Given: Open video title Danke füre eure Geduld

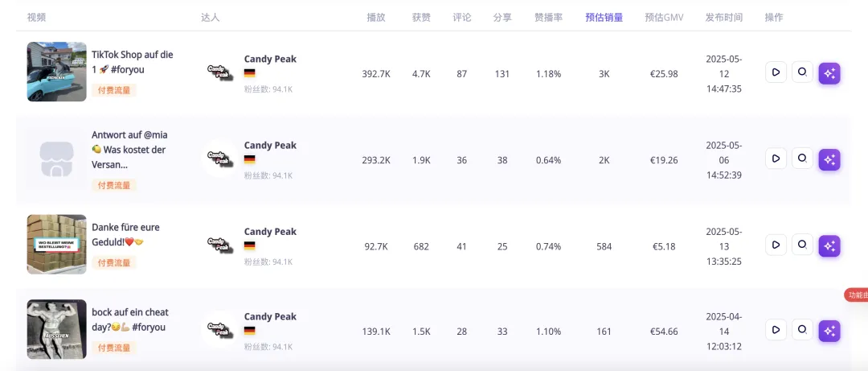Looking at the screenshot, I should pyautogui.click(x=125, y=234).
